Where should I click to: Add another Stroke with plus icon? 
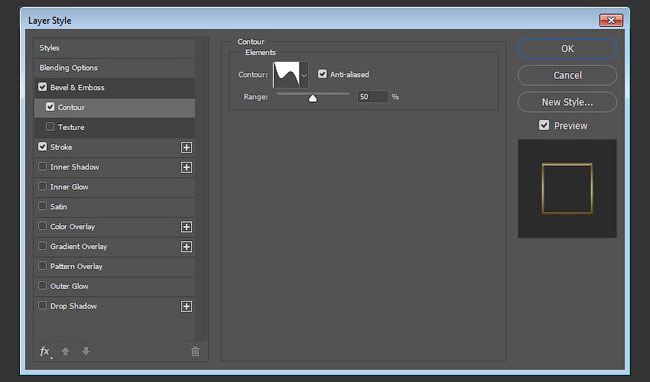click(187, 147)
